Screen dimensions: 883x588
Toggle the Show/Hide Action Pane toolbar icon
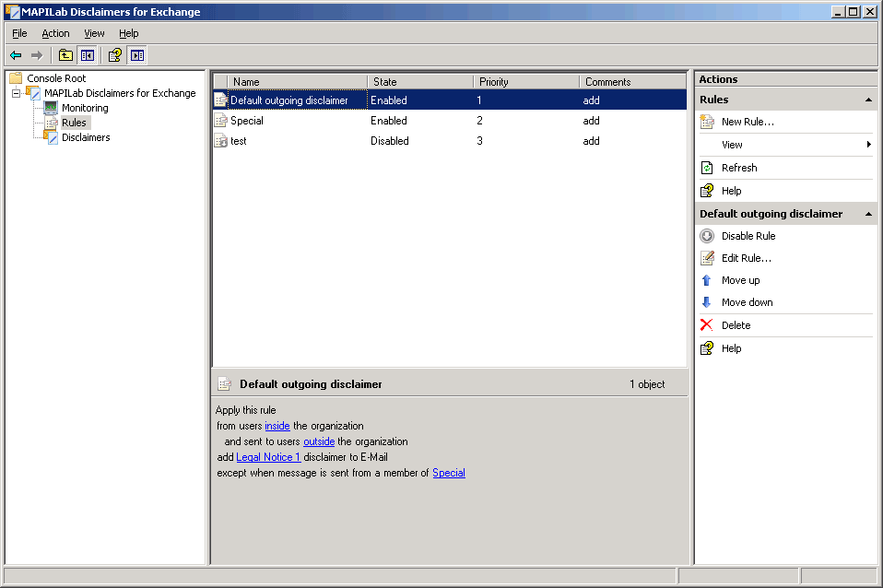tap(136, 55)
